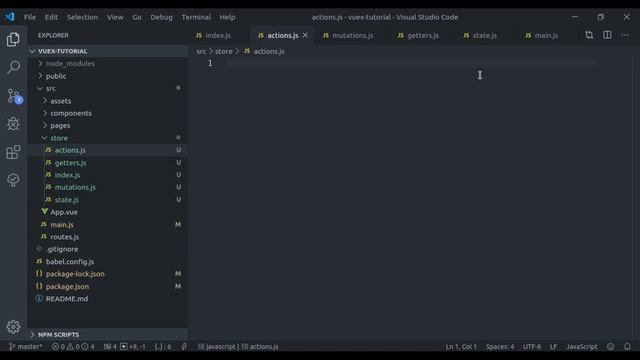The image size is (640, 360).
Task: Click the VS Code logo icon
Action: tap(10, 17)
